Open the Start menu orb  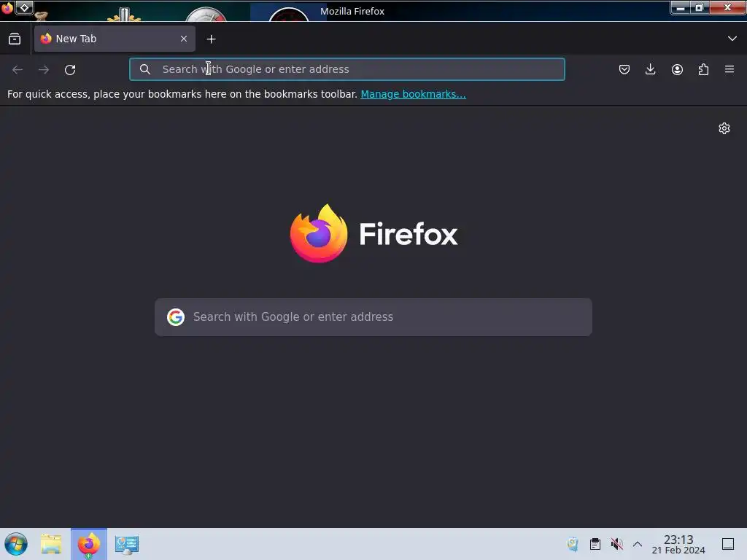(16, 544)
